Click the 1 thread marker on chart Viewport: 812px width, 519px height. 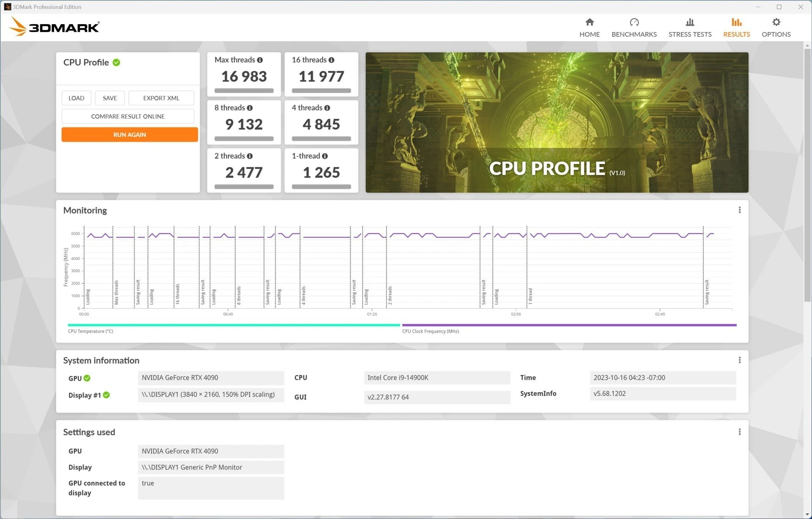coord(530,296)
